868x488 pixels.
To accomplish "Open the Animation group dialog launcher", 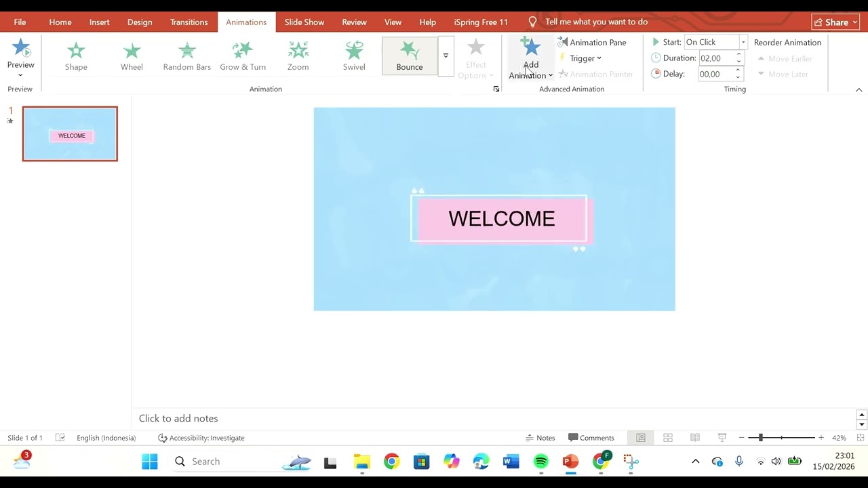I will pos(496,89).
